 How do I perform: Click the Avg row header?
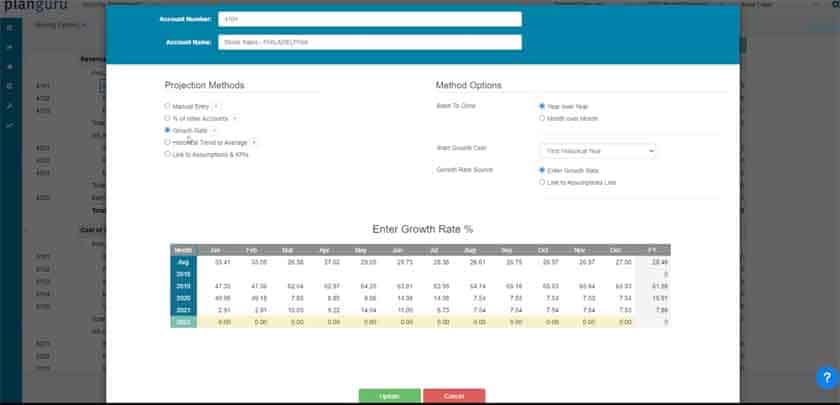(x=183, y=262)
